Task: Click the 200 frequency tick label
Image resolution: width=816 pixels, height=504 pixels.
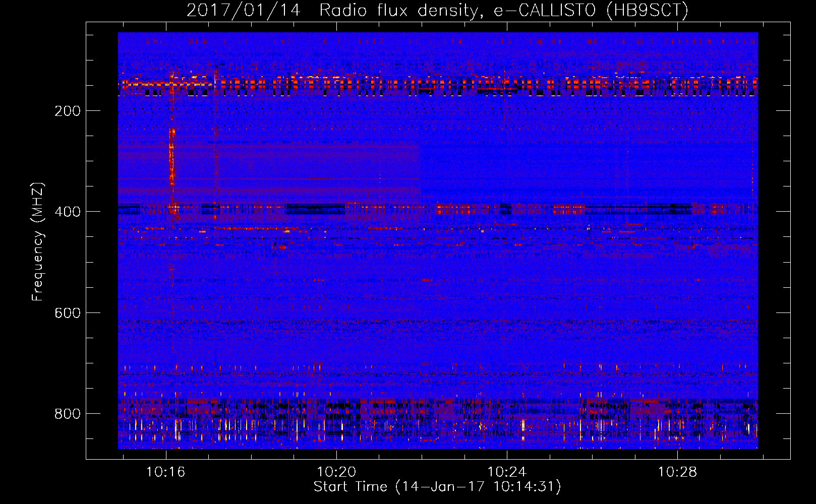Action: [x=68, y=111]
